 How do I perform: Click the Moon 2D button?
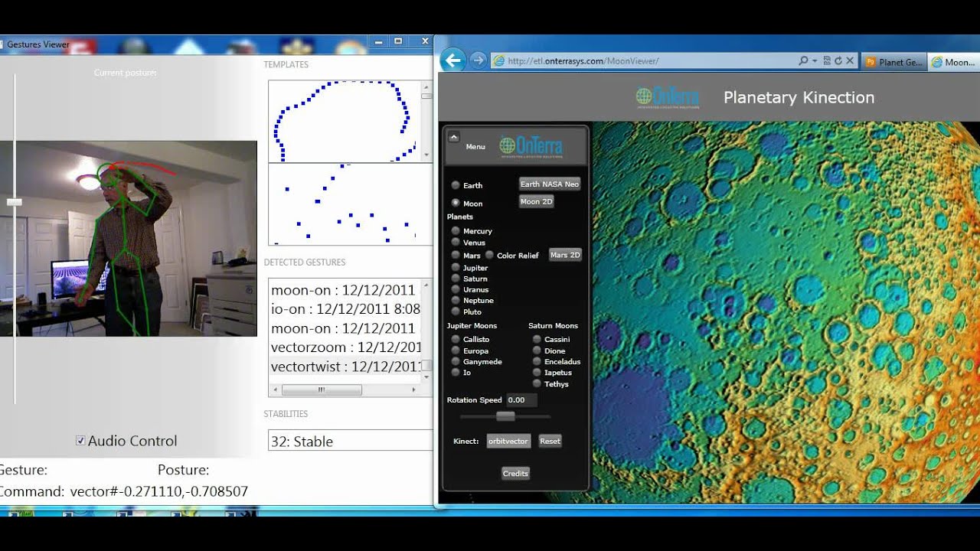pyautogui.click(x=536, y=201)
